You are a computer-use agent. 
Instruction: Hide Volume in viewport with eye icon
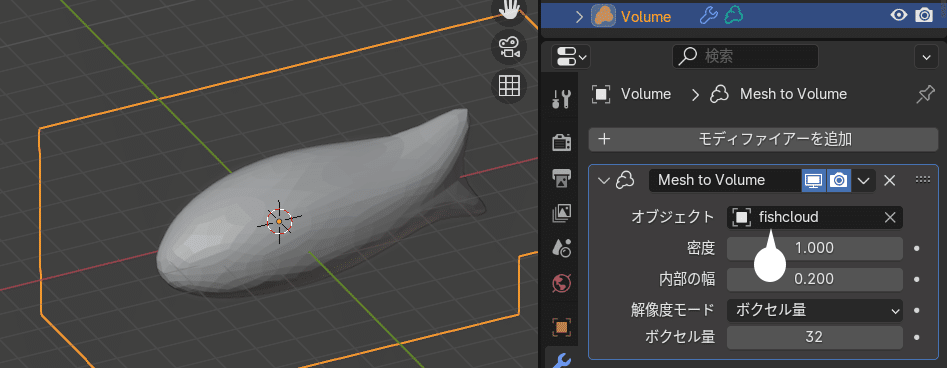coord(899,16)
